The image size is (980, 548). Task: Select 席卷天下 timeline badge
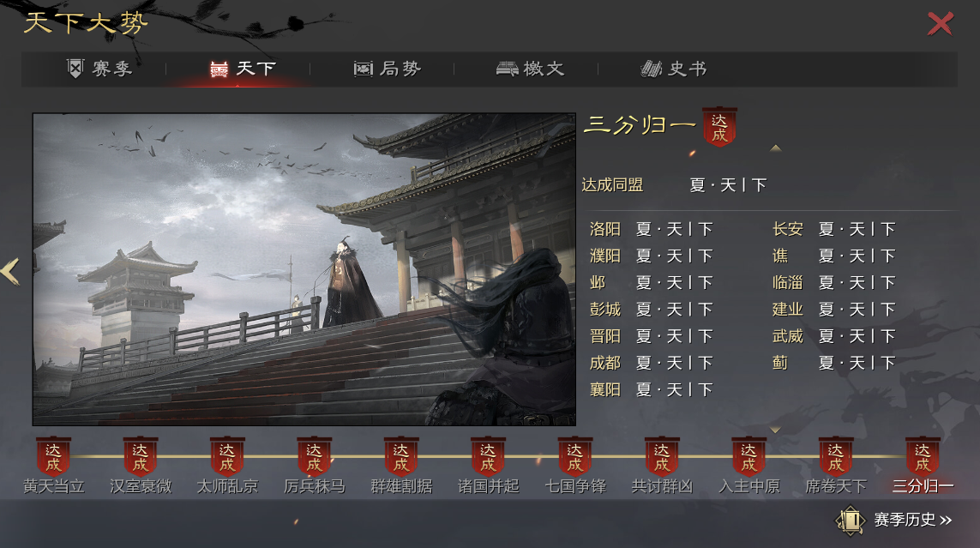pyautogui.click(x=836, y=456)
